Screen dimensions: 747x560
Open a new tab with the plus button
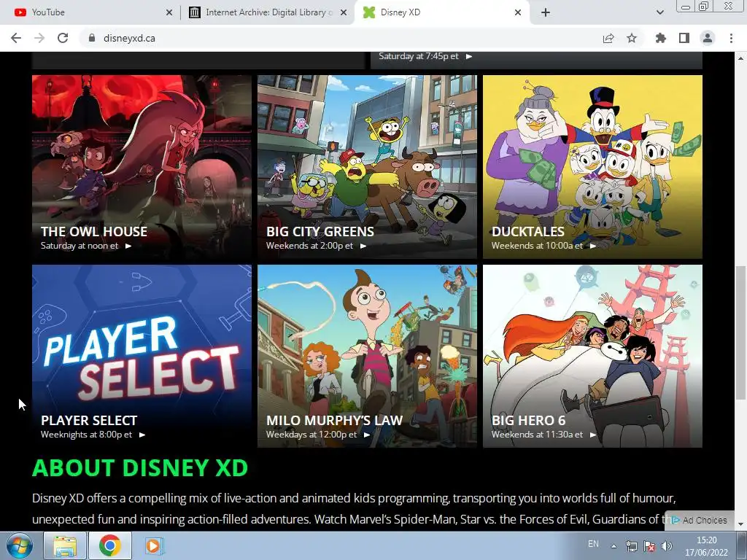click(546, 12)
